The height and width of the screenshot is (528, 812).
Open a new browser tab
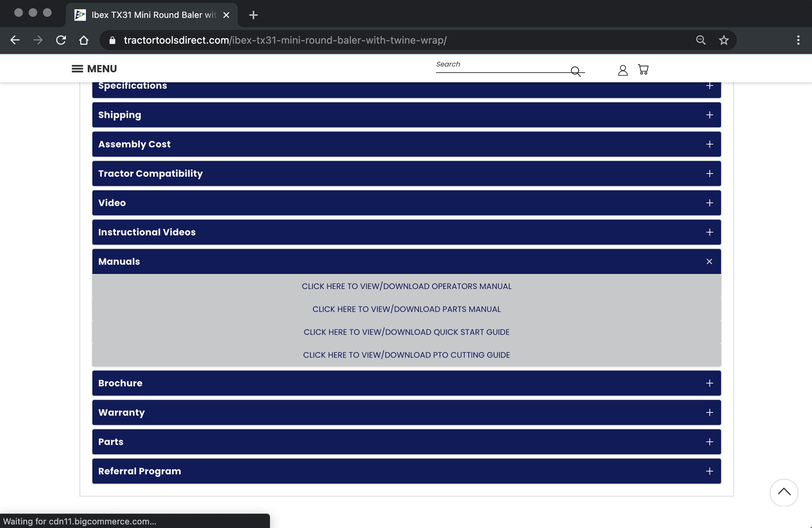click(x=253, y=15)
